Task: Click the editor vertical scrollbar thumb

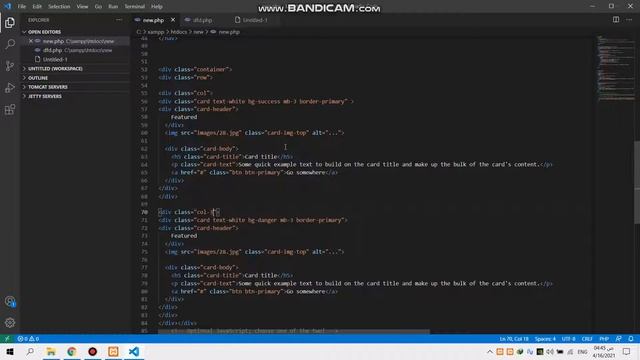Action: (637, 182)
